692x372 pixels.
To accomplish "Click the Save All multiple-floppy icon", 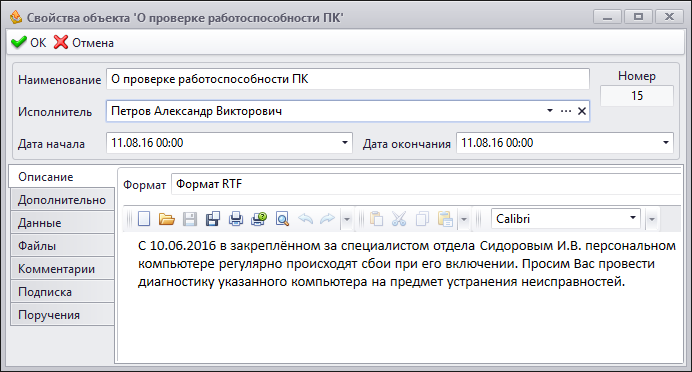I will coord(213,218).
